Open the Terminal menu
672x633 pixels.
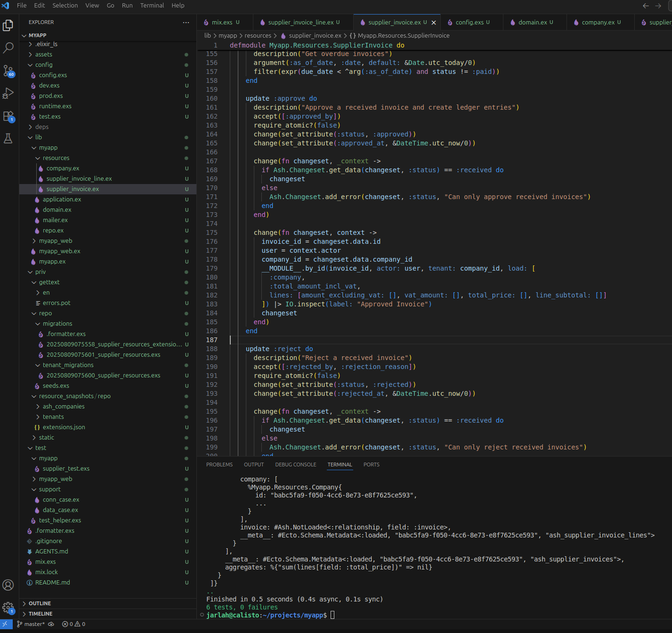[x=152, y=6]
